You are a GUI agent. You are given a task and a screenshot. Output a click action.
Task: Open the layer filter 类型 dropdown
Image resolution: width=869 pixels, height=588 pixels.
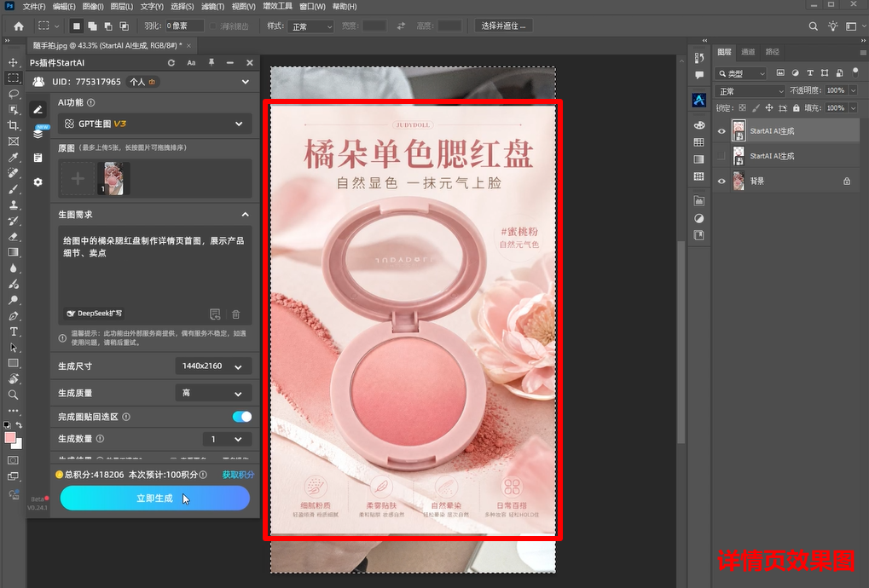tap(740, 73)
